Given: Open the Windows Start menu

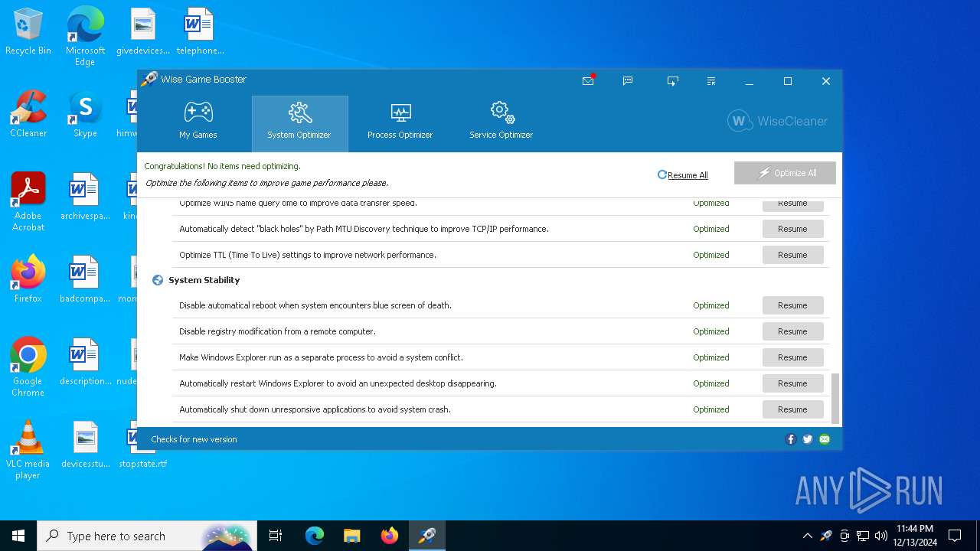Looking at the screenshot, I should pos(18,536).
